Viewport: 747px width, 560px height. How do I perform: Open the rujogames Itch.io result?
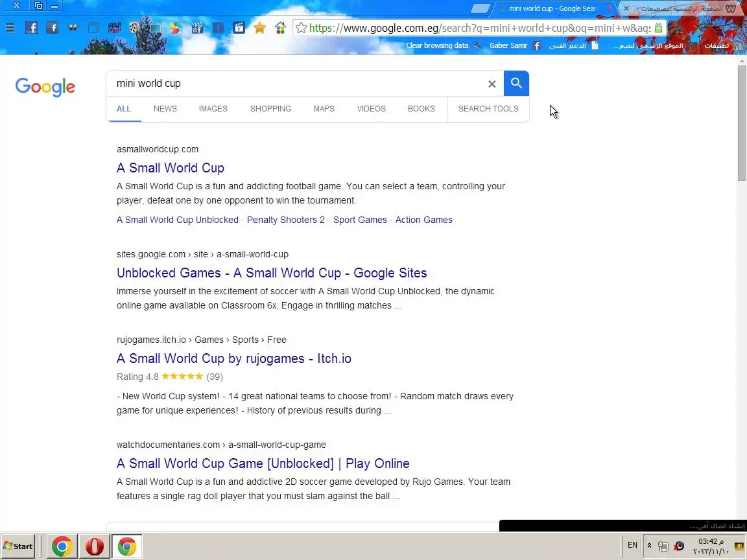pyautogui.click(x=234, y=358)
